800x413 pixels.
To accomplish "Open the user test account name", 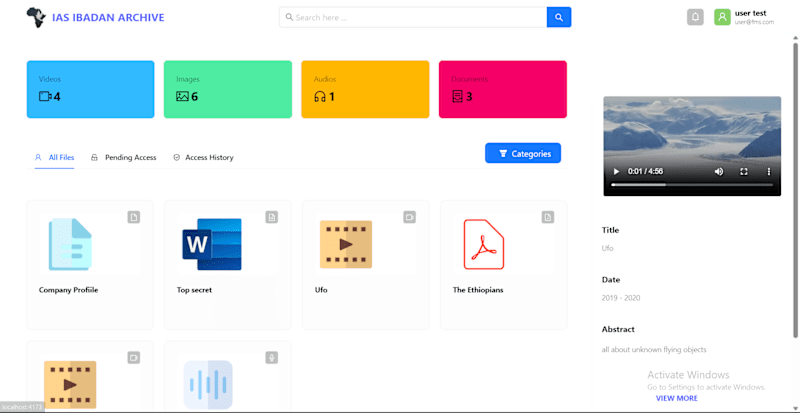I will [x=751, y=13].
